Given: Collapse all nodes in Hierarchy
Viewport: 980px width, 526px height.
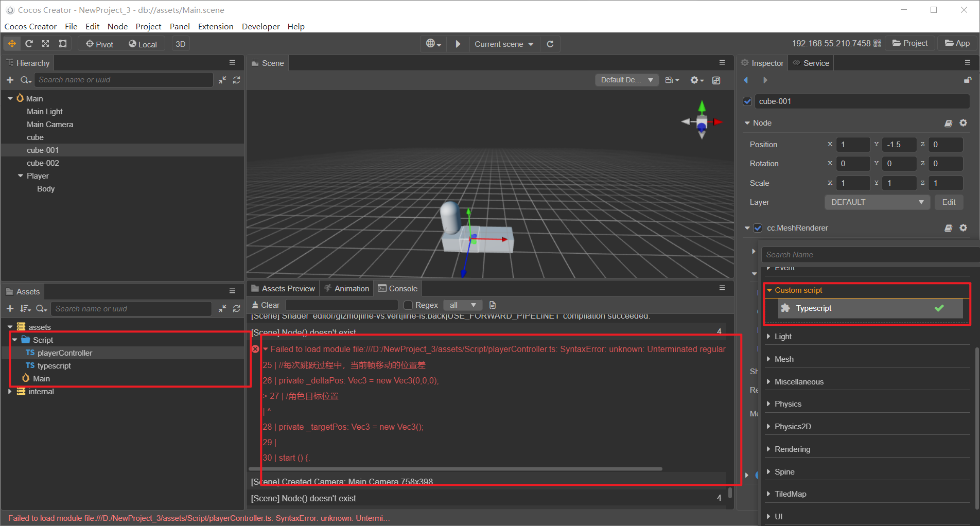Looking at the screenshot, I should click(222, 80).
